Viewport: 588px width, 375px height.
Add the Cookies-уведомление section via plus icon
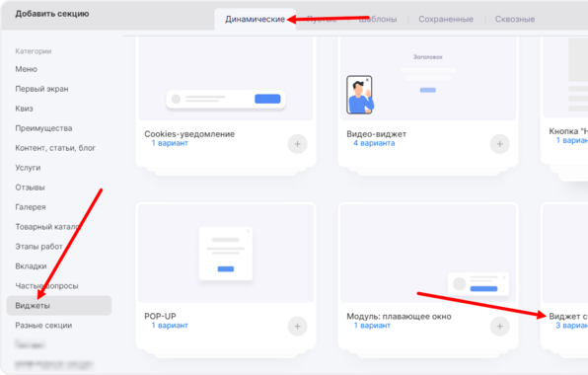click(x=297, y=144)
